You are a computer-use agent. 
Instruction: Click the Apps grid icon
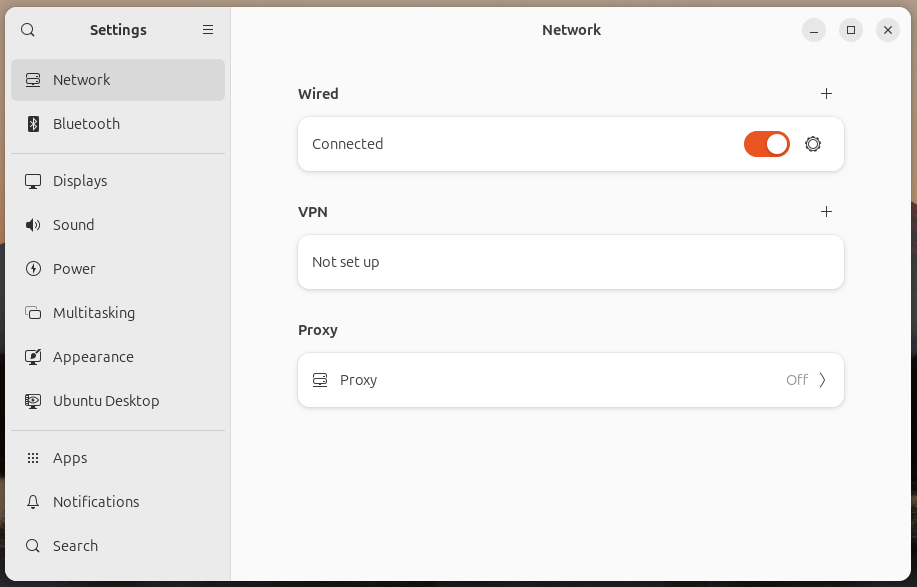[32, 458]
